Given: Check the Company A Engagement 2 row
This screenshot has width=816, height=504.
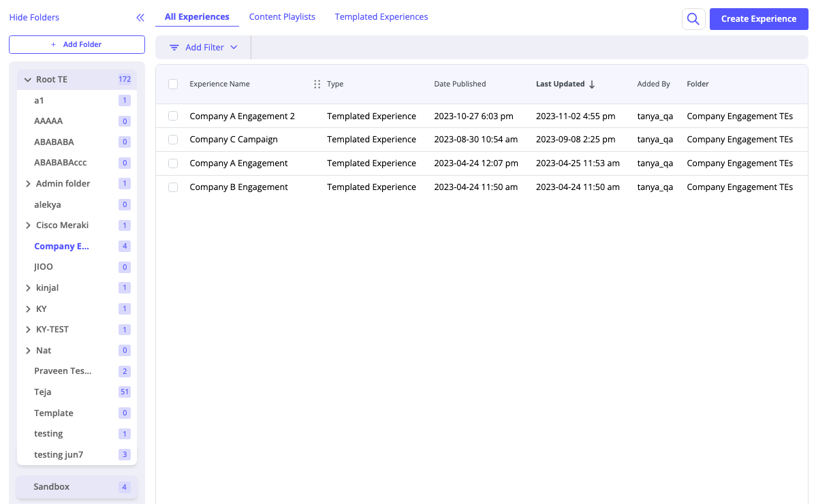Looking at the screenshot, I should coord(173,116).
